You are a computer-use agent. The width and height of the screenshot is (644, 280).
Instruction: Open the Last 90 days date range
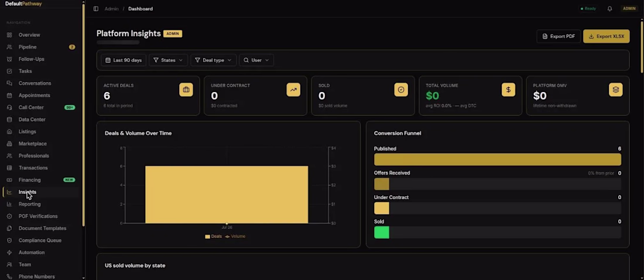(x=124, y=60)
